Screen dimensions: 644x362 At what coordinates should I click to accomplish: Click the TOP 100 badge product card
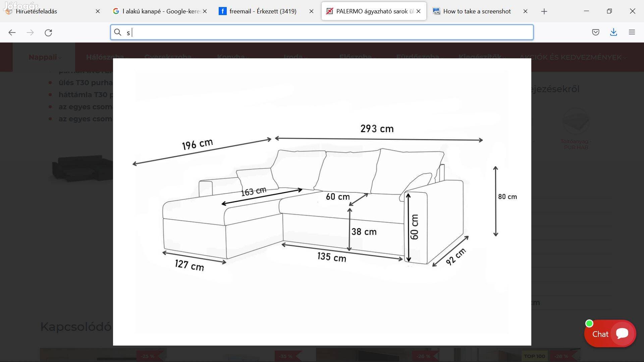click(x=517, y=355)
